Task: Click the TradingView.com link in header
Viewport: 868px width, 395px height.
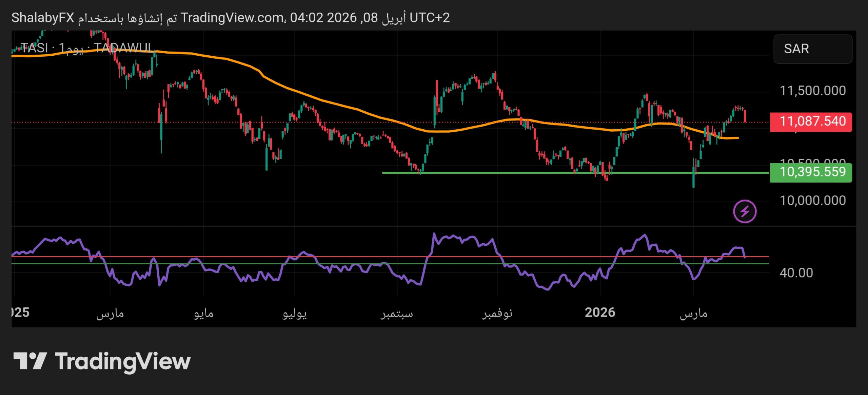Action: tap(232, 18)
